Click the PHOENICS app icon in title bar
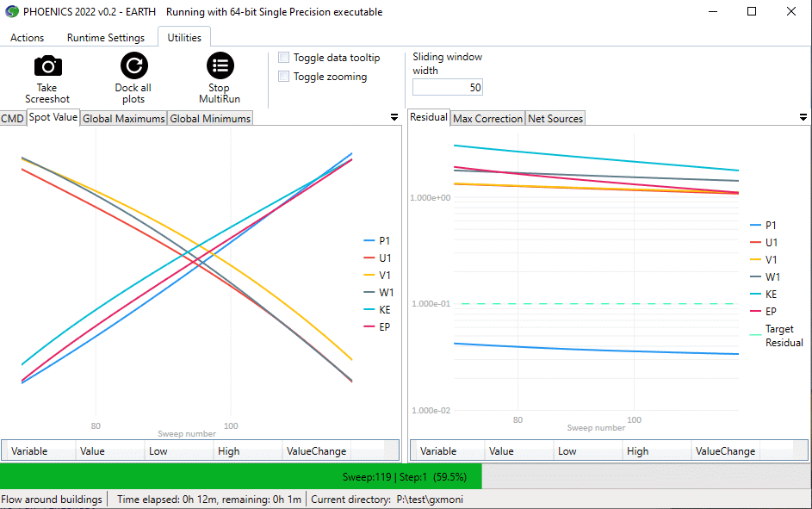Screen dimensions: 812x509 pyautogui.click(x=11, y=12)
